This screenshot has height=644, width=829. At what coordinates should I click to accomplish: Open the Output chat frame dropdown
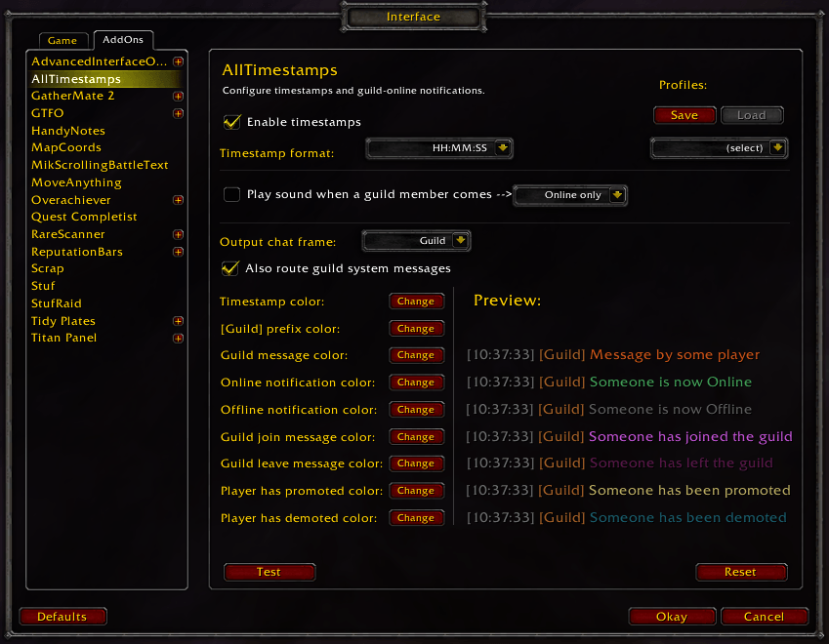461,241
